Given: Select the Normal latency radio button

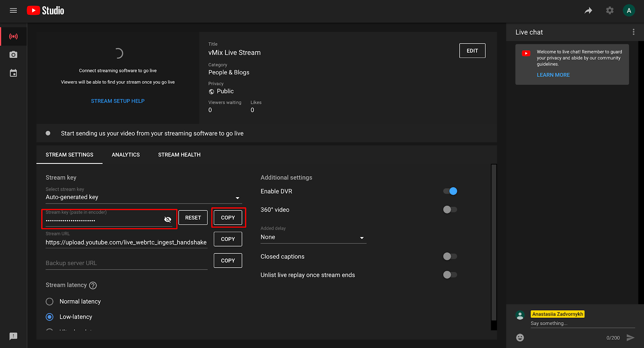Looking at the screenshot, I should [x=50, y=301].
